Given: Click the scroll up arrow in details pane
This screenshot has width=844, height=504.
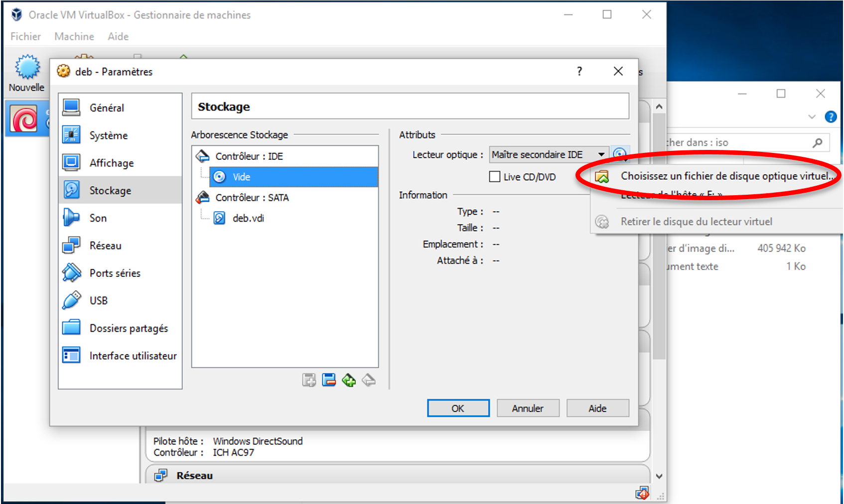Looking at the screenshot, I should coord(659,107).
